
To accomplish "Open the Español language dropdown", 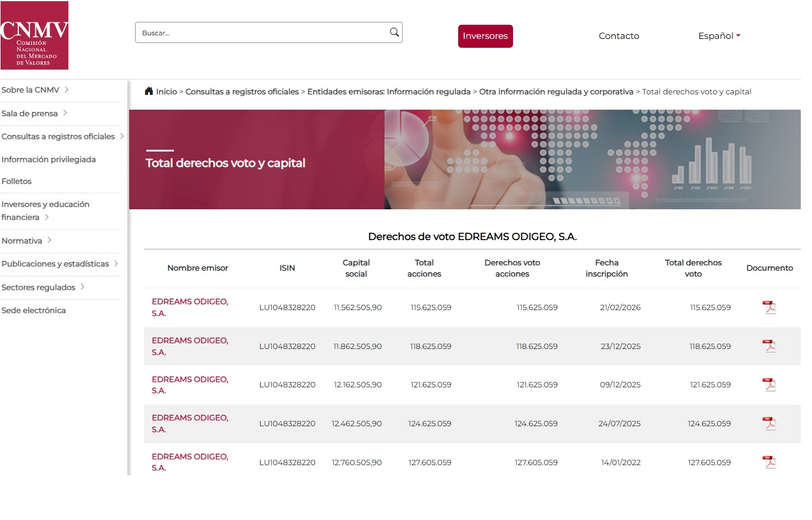I will coord(719,36).
